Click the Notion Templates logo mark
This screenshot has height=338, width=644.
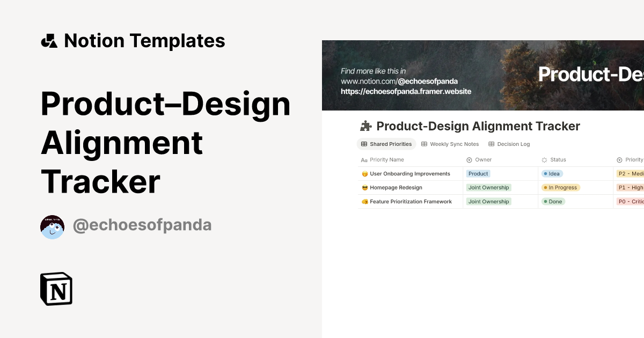(x=48, y=40)
